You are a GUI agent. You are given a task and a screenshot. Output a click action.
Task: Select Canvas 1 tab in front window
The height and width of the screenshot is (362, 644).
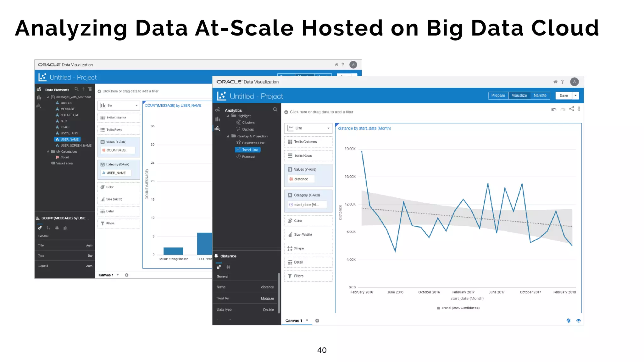pyautogui.click(x=294, y=321)
